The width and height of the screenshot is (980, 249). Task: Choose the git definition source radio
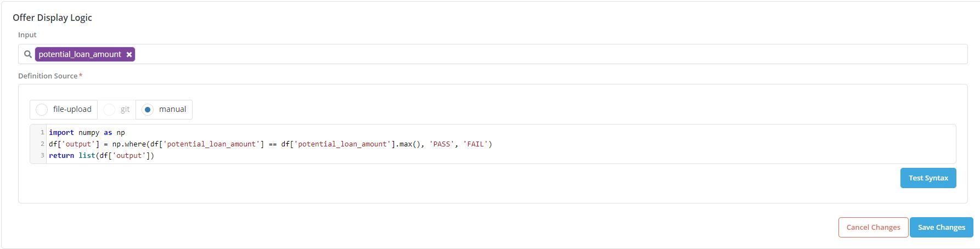(x=110, y=110)
